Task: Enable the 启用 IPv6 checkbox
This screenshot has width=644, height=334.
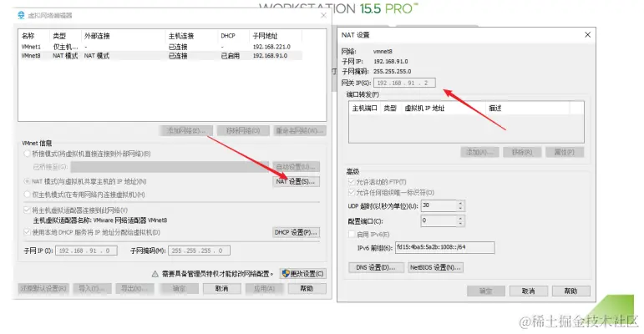Action: 351,234
